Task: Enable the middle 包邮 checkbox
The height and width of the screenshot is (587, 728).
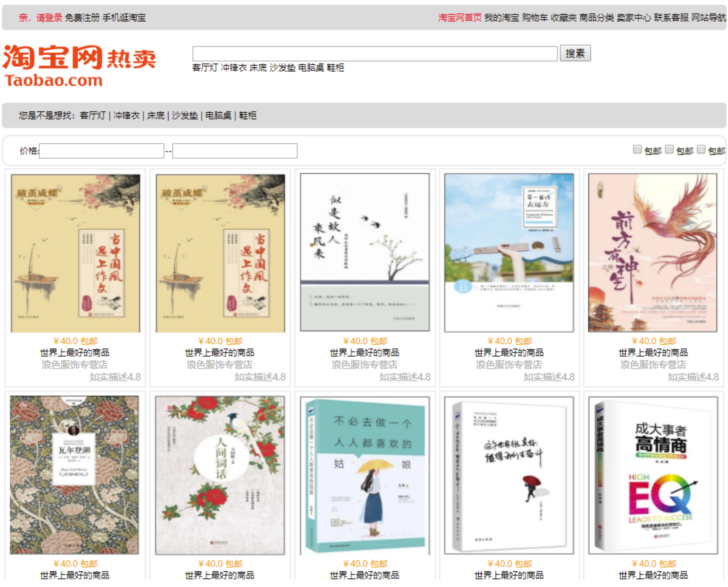Action: click(x=669, y=149)
